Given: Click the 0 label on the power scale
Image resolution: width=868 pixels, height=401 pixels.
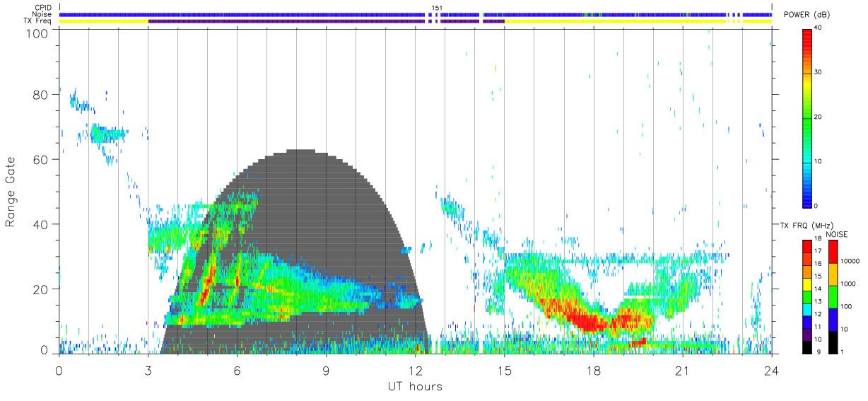Looking at the screenshot, I should [x=817, y=206].
